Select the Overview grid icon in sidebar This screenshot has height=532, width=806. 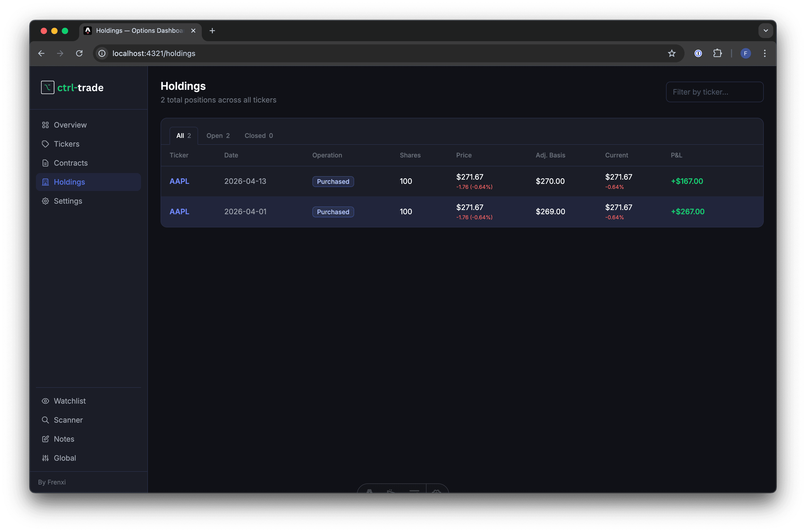coord(45,125)
